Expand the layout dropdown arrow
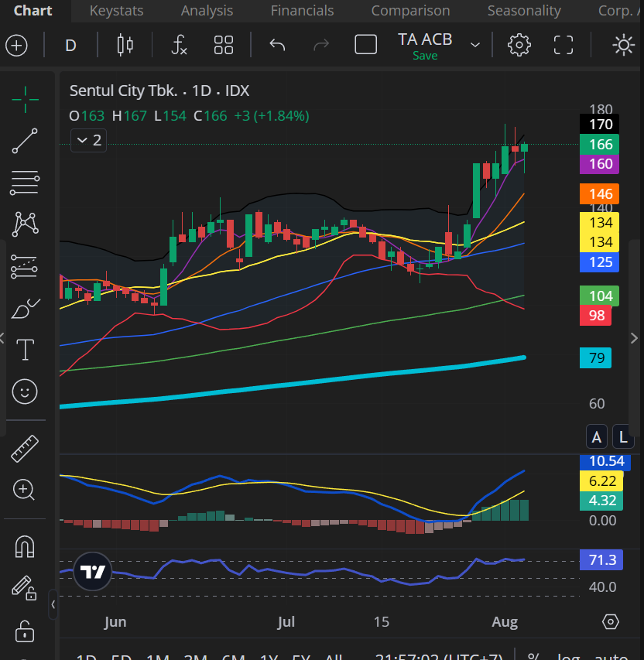 [x=475, y=45]
